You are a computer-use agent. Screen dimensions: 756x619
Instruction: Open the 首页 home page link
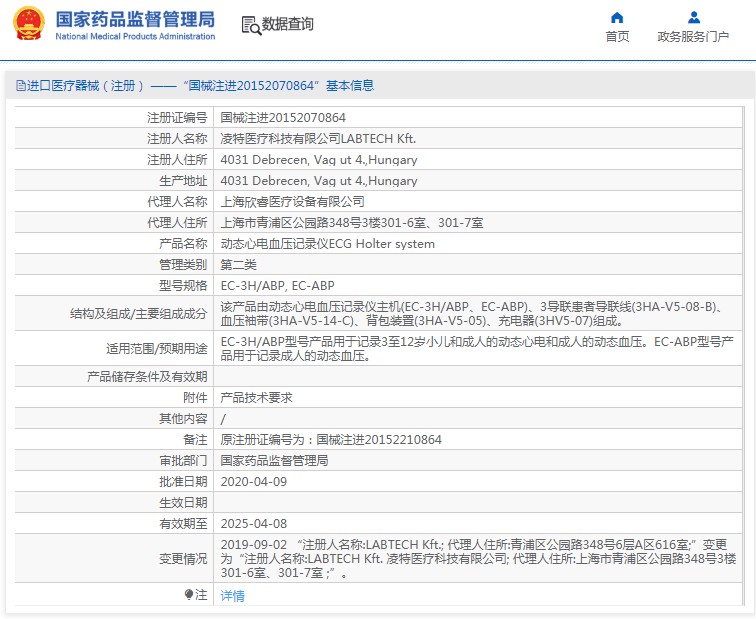pyautogui.click(x=617, y=37)
